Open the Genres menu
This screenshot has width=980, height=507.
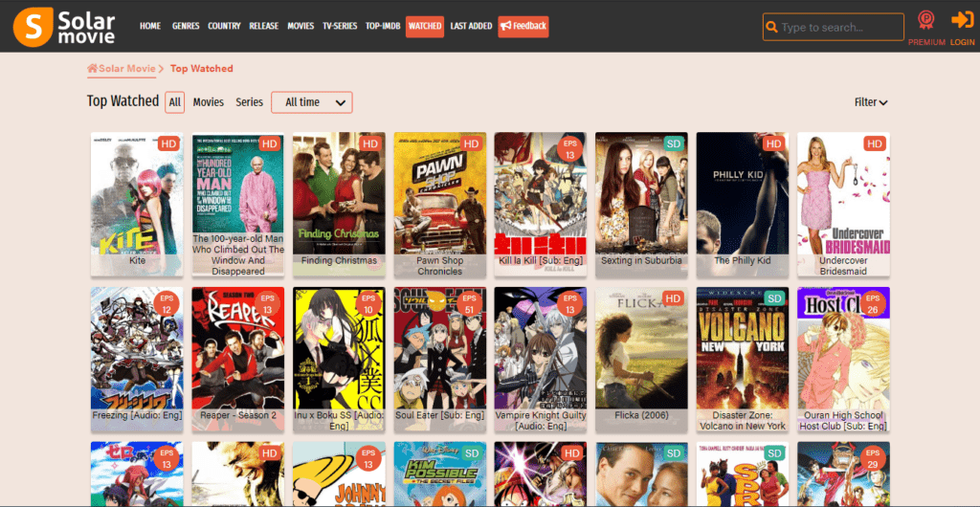tap(186, 26)
